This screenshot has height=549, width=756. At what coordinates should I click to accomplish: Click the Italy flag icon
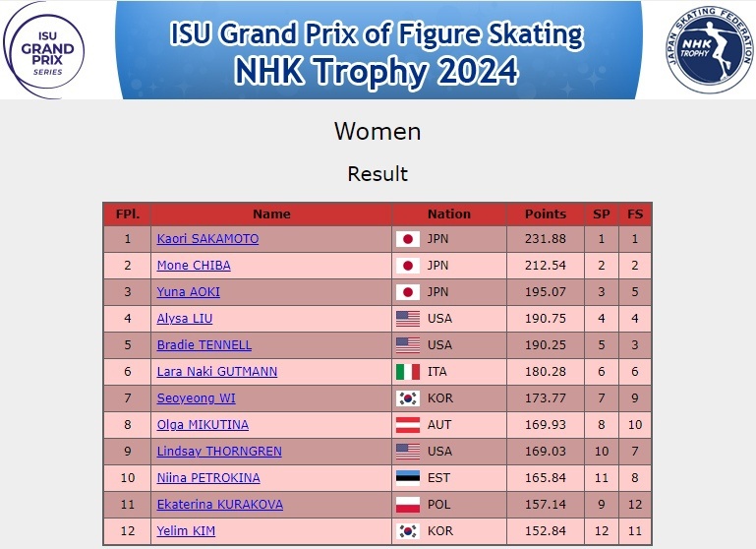pyautogui.click(x=408, y=372)
